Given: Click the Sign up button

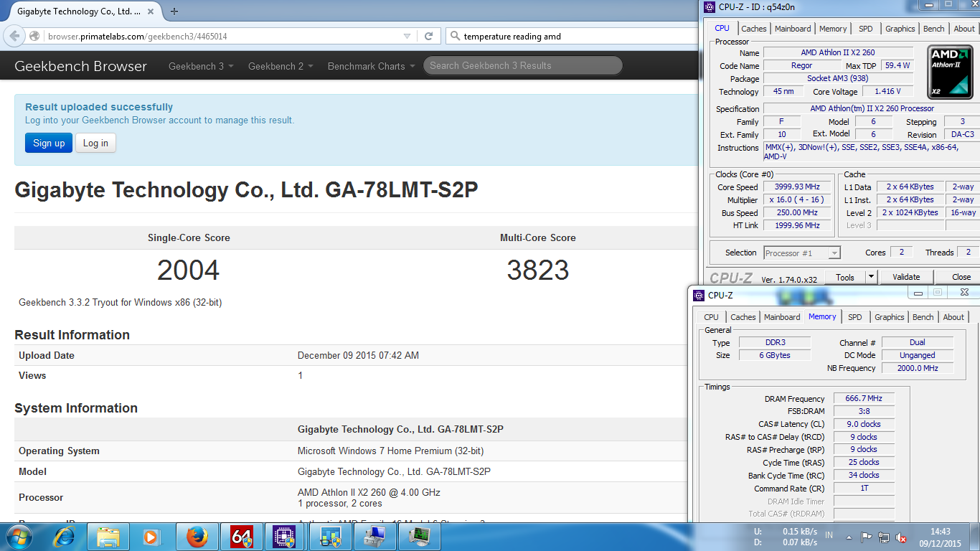Looking at the screenshot, I should click(x=49, y=143).
